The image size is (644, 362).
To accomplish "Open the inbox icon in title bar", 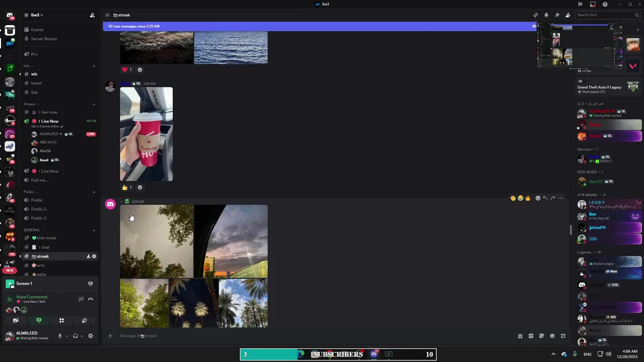I will click(x=593, y=4).
